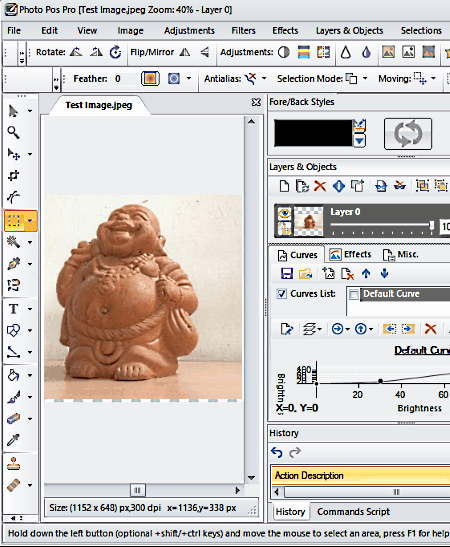This screenshot has width=450, height=547.
Task: Select the Text tool
Action: [x=13, y=309]
